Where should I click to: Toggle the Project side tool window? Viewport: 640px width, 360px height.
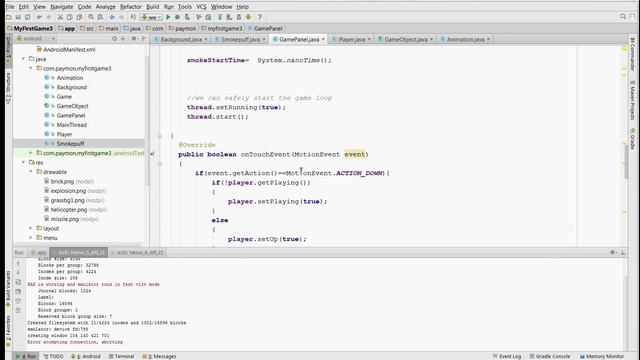tap(9, 50)
